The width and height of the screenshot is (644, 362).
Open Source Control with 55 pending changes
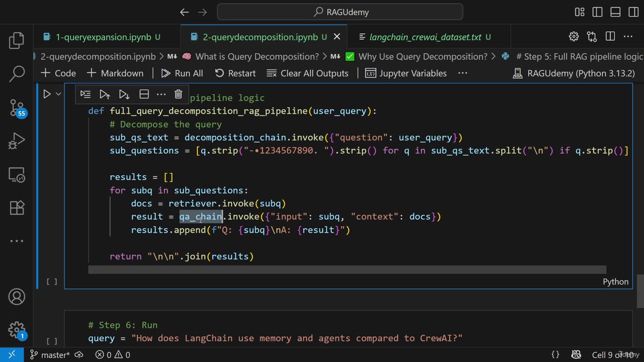tap(17, 107)
